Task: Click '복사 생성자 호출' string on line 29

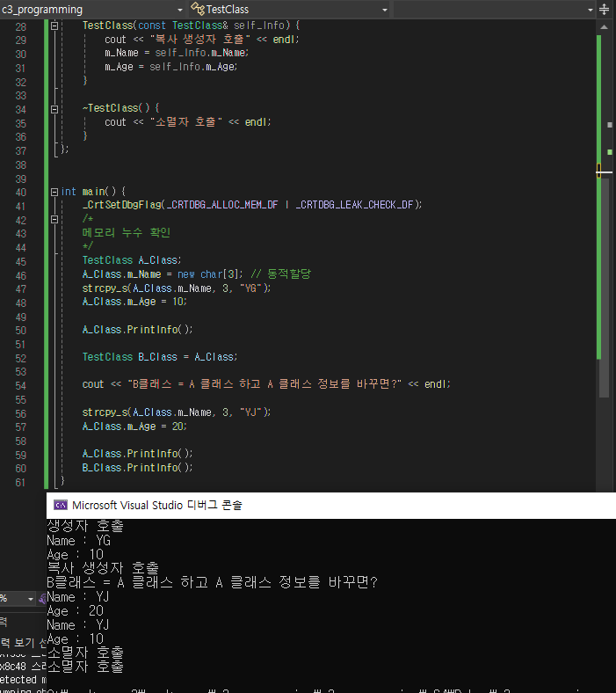Action: click(200, 40)
